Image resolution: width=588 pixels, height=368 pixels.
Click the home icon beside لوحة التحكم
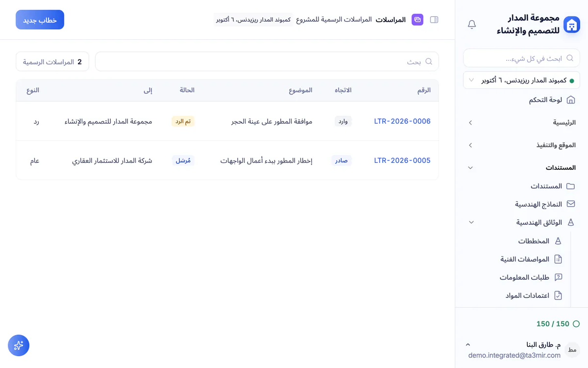tap(570, 100)
